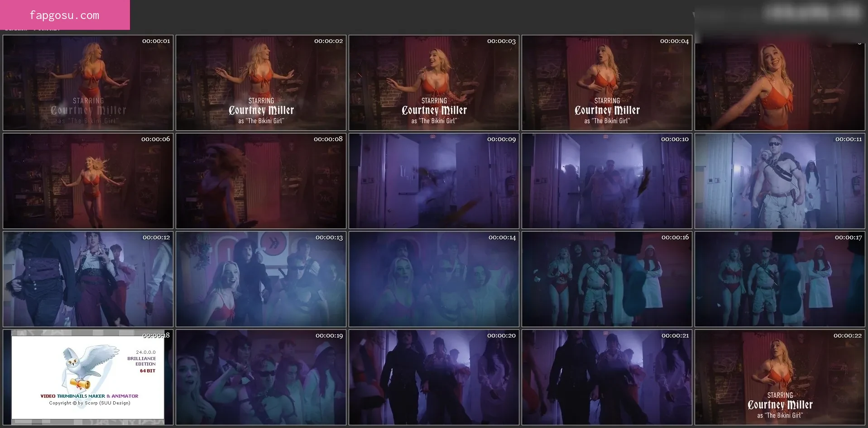
Task: Click the 'BRILLIANCE EDITION' text
Action: pyautogui.click(x=141, y=361)
